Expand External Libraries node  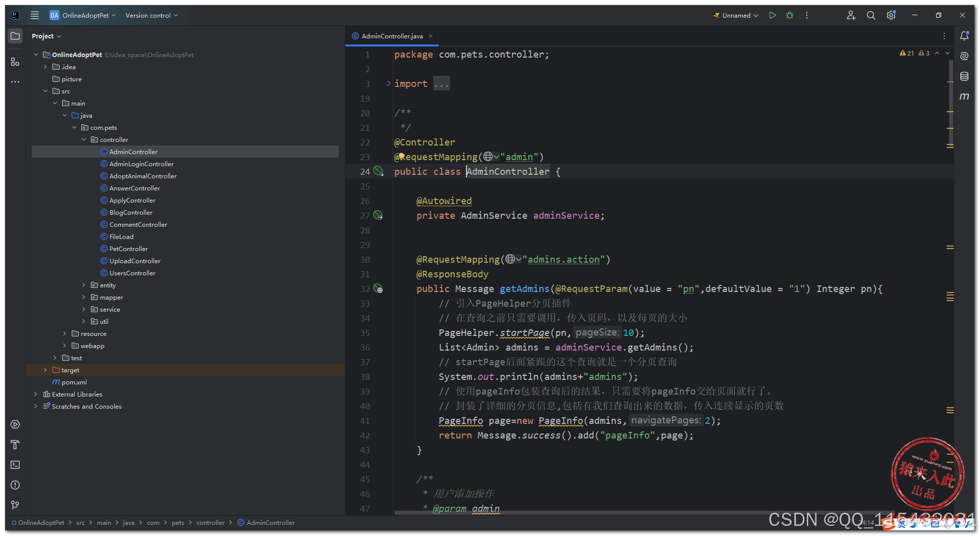[36, 394]
